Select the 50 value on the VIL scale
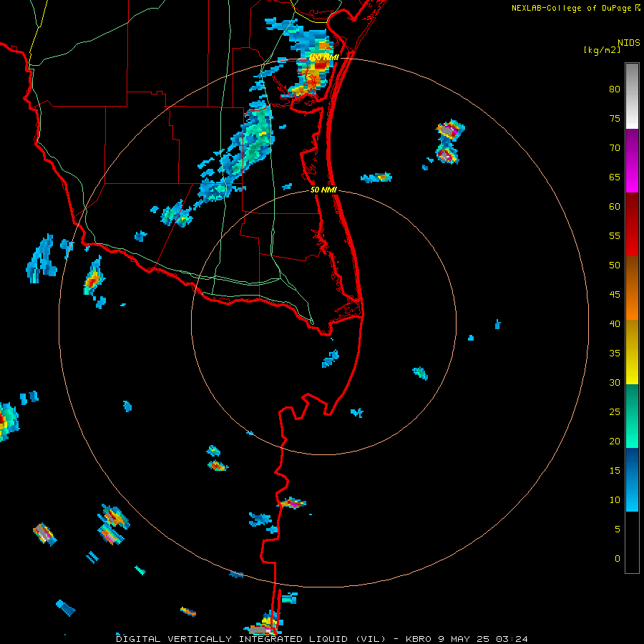Screen dimensions: 644x644 615,265
